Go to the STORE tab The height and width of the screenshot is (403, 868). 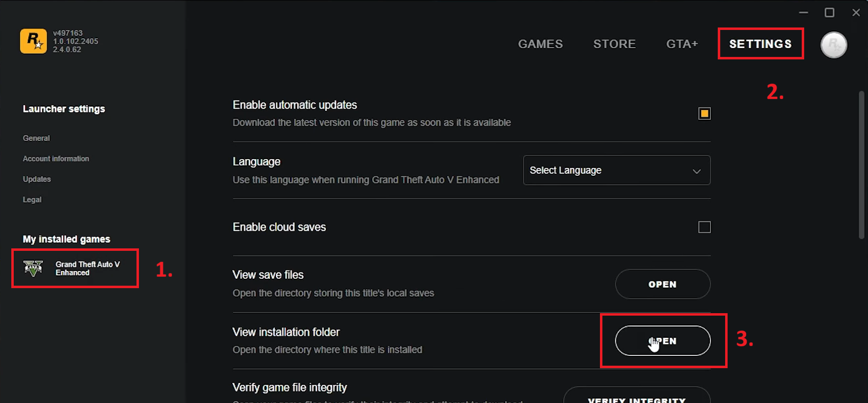click(614, 44)
